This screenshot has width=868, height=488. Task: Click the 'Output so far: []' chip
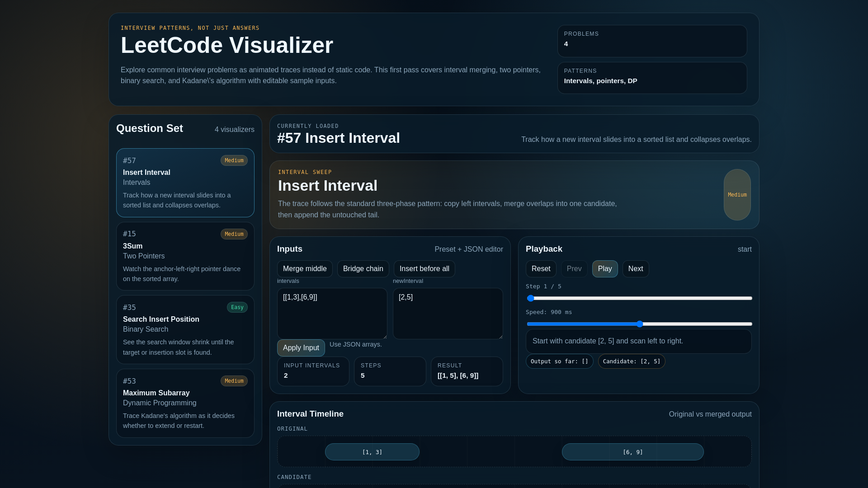pyautogui.click(x=560, y=361)
